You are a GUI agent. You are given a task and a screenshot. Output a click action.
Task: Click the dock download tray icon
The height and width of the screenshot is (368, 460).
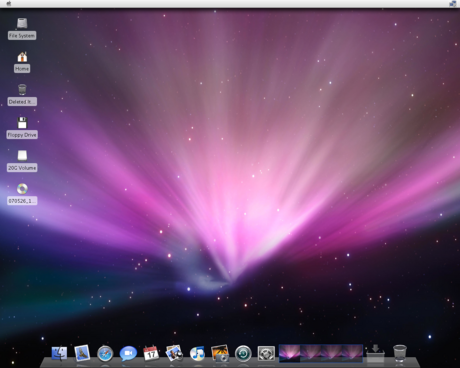pyautogui.click(x=375, y=354)
